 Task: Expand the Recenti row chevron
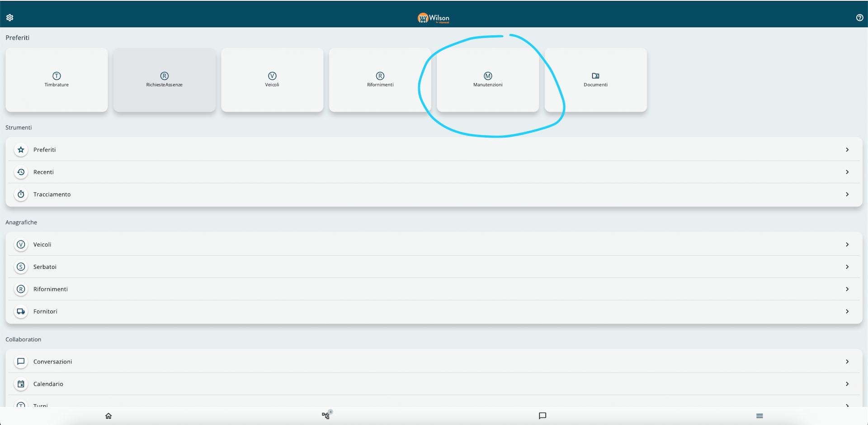(847, 172)
